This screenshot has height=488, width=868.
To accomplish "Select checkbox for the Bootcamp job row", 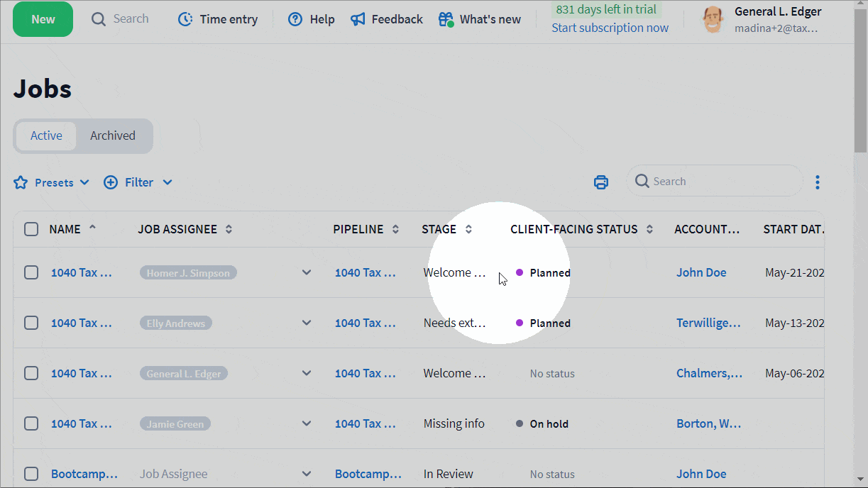I will [x=31, y=474].
